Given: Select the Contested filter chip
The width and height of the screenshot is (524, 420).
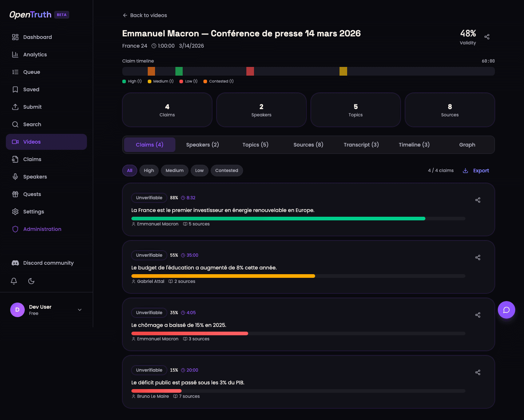Looking at the screenshot, I should coord(227,171).
